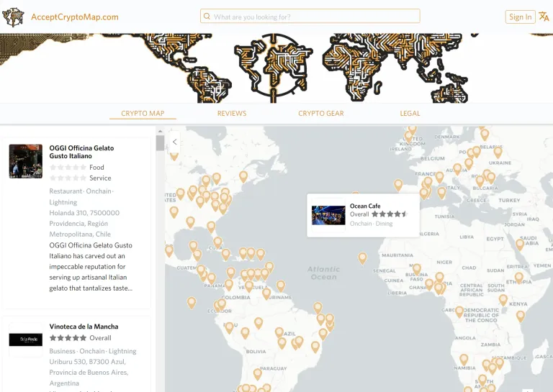Collapse the listing sidebar with chevron

pos(174,142)
